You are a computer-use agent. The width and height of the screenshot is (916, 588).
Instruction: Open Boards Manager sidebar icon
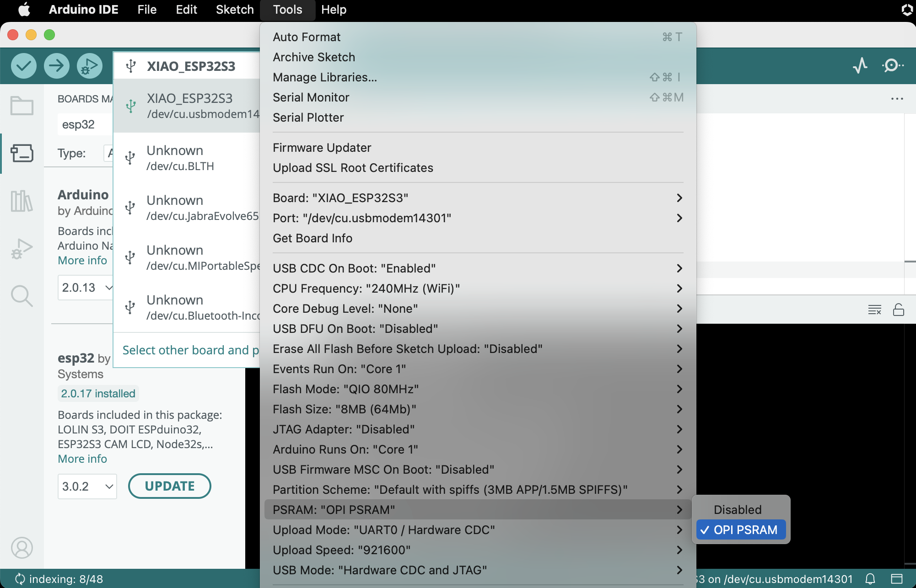22,153
